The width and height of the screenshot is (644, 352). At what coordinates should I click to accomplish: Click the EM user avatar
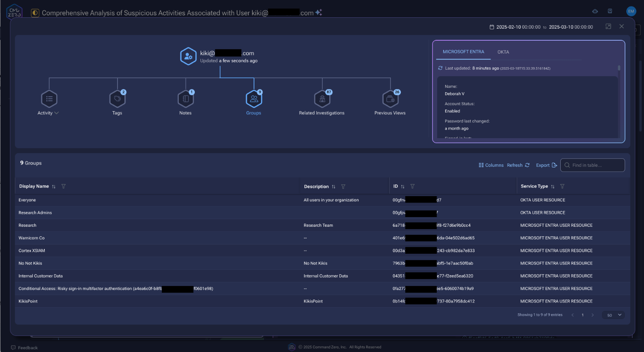[x=631, y=11]
